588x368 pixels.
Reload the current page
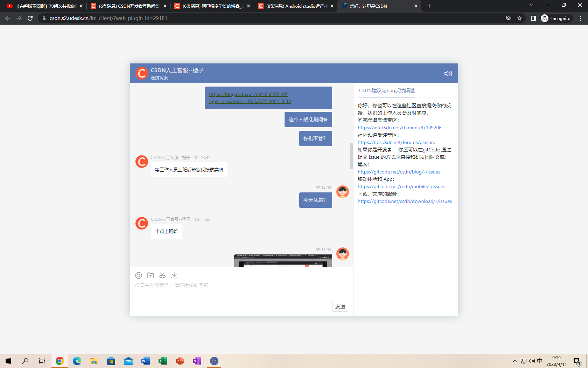pyautogui.click(x=30, y=18)
